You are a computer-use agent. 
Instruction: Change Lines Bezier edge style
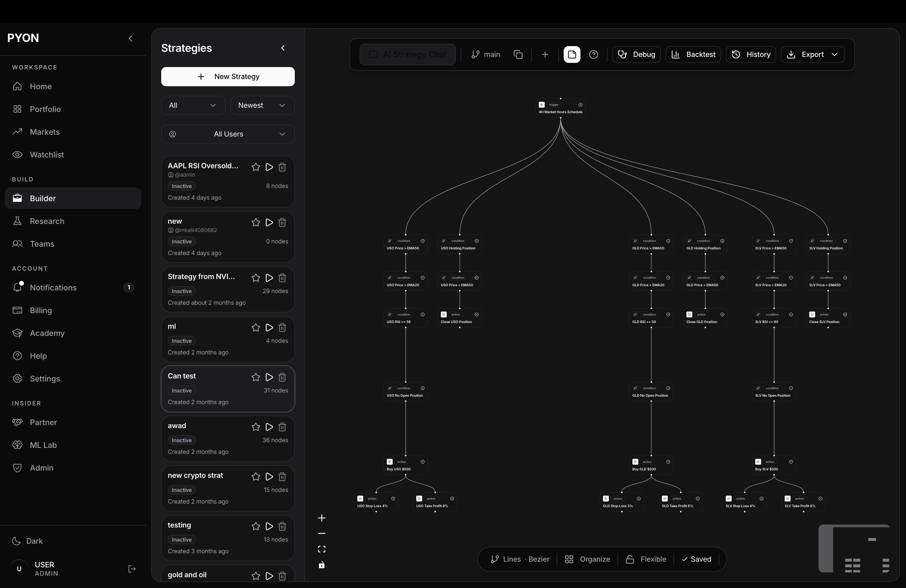[x=520, y=559]
